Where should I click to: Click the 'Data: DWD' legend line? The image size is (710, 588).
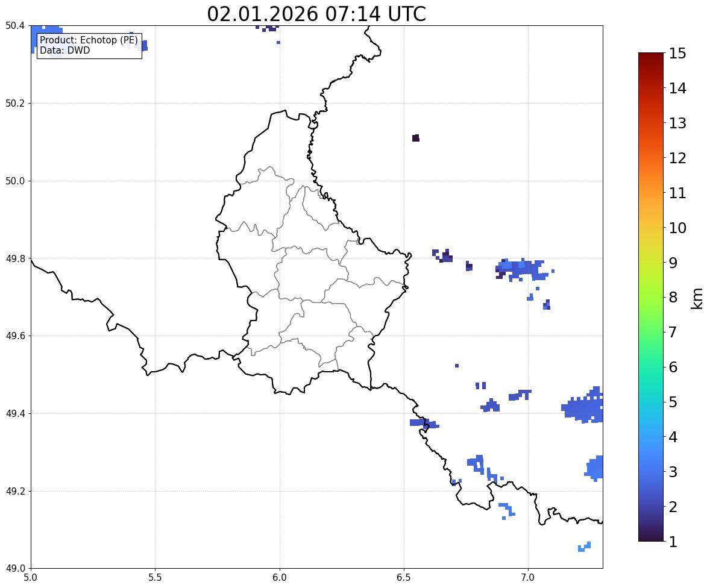(64, 50)
